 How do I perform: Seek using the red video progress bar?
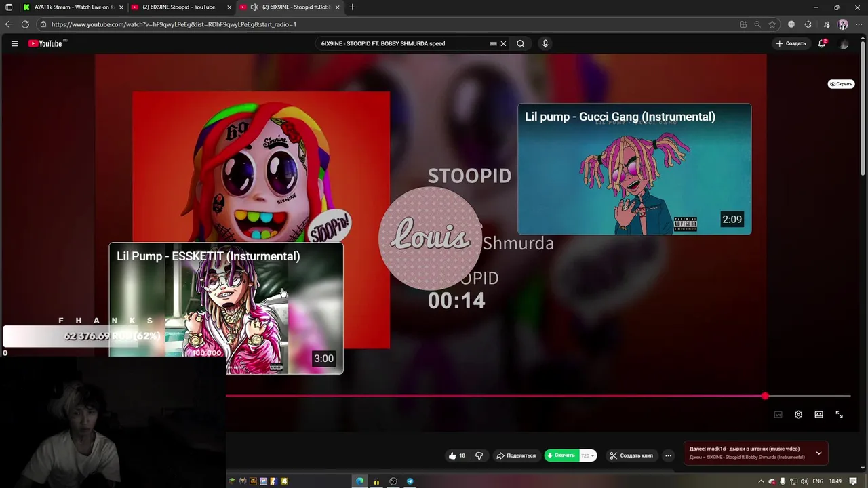tap(538, 396)
